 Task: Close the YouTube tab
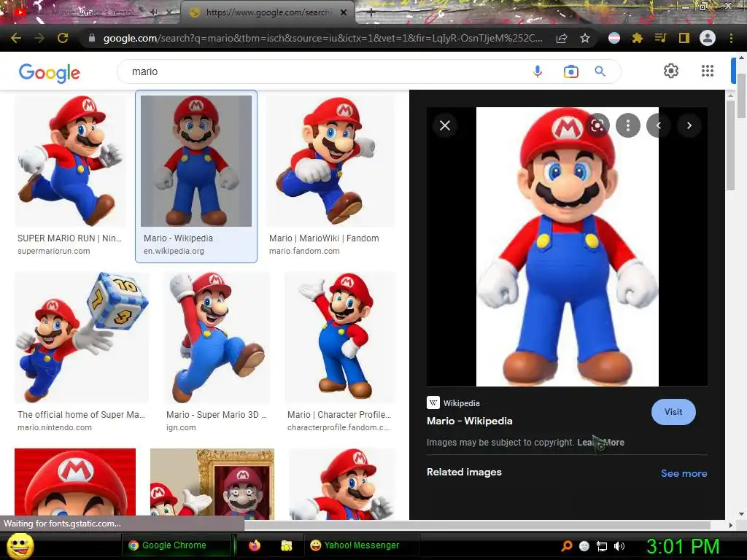coord(169,13)
